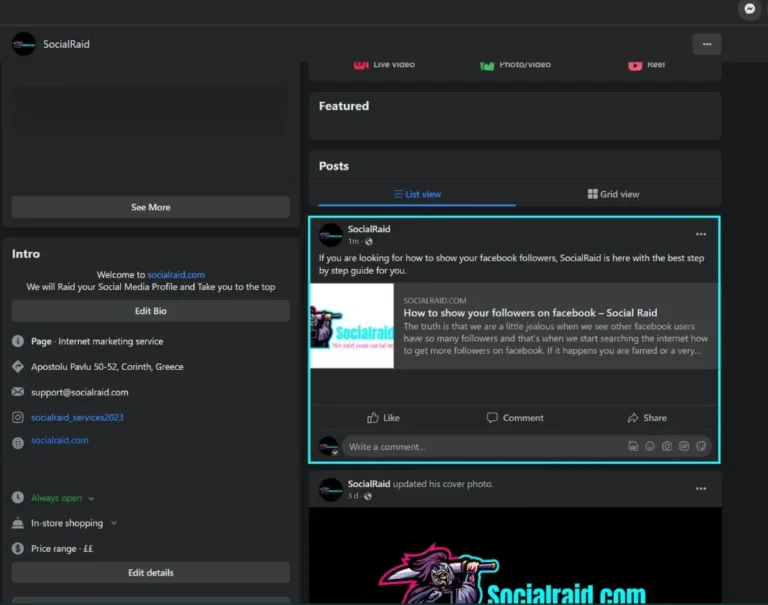Click the services bell icon
768x605 pixels.
(x=18, y=523)
